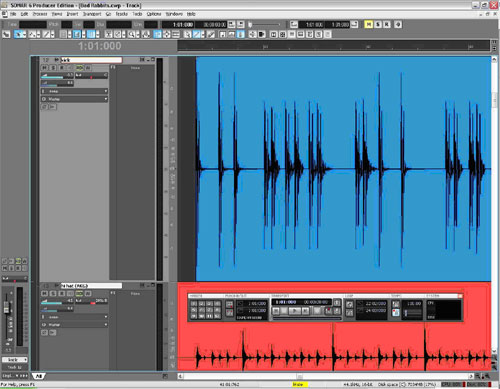Screen dimensions: 500x389
Task: Click the first marker button after SMPTE display
Action: (x=231, y=24)
